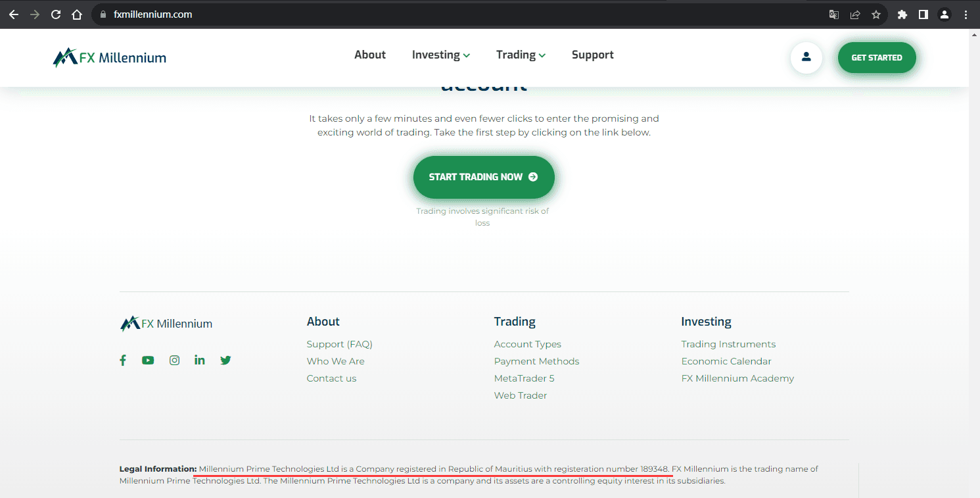Open Web Trader footer link
Screen dimensions: 980x498
521,395
